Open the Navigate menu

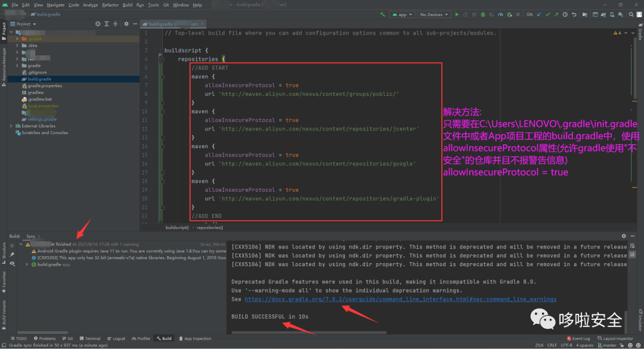point(55,5)
